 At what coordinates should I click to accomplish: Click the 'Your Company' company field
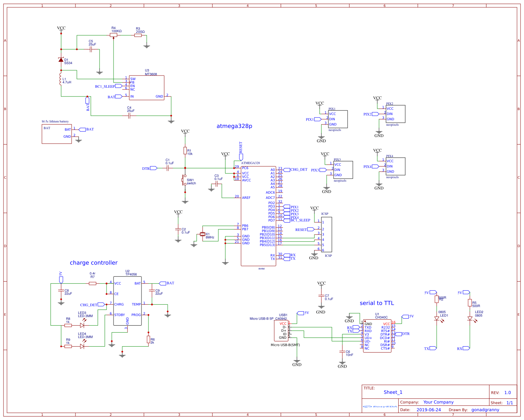pos(438,402)
